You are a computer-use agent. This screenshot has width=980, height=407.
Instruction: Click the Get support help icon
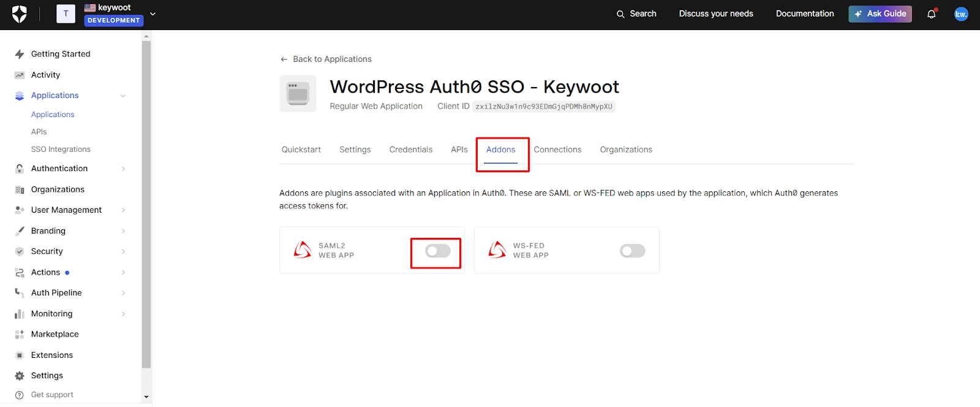point(20,395)
